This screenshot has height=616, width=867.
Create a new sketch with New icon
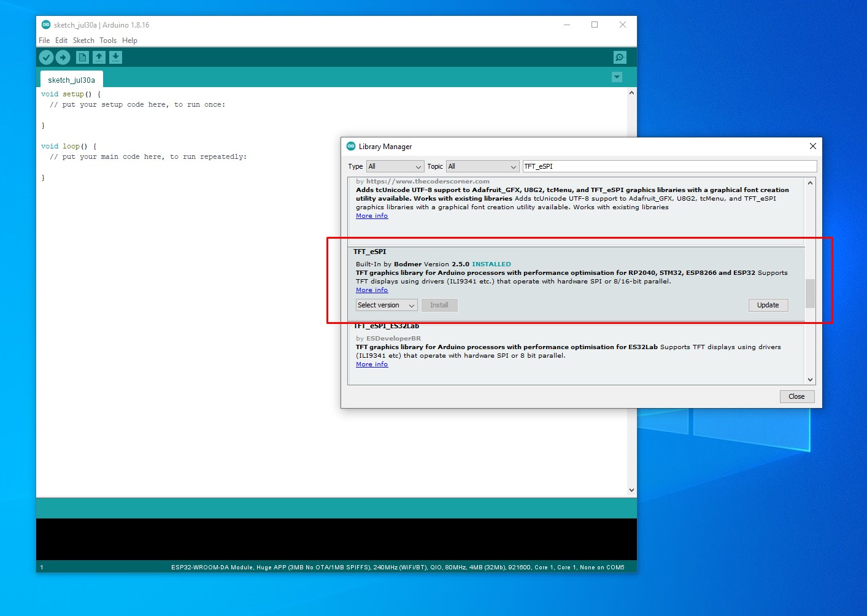pyautogui.click(x=82, y=57)
